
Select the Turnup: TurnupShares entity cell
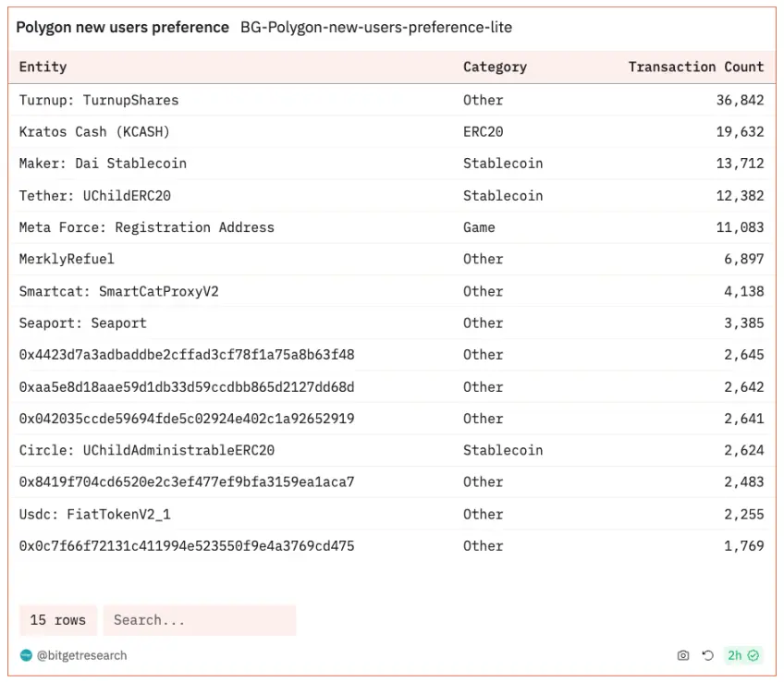[x=99, y=100]
